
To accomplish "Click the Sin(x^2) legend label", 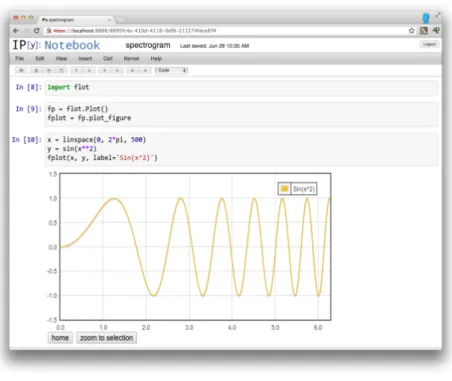I will (x=304, y=189).
